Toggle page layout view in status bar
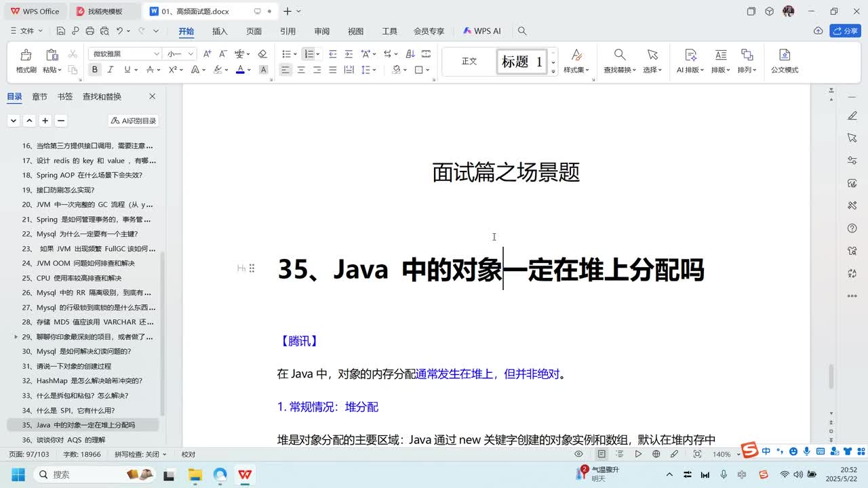 [601, 454]
